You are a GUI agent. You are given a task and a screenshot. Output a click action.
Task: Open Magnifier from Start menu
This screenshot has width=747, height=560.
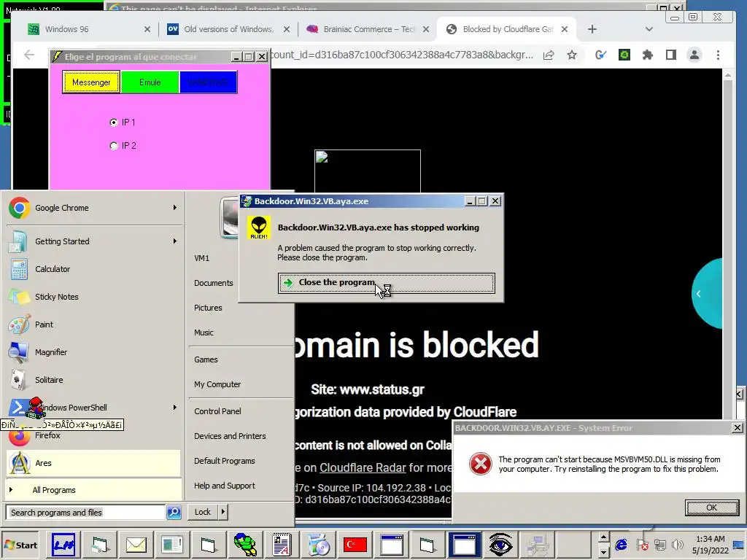[x=94, y=352]
